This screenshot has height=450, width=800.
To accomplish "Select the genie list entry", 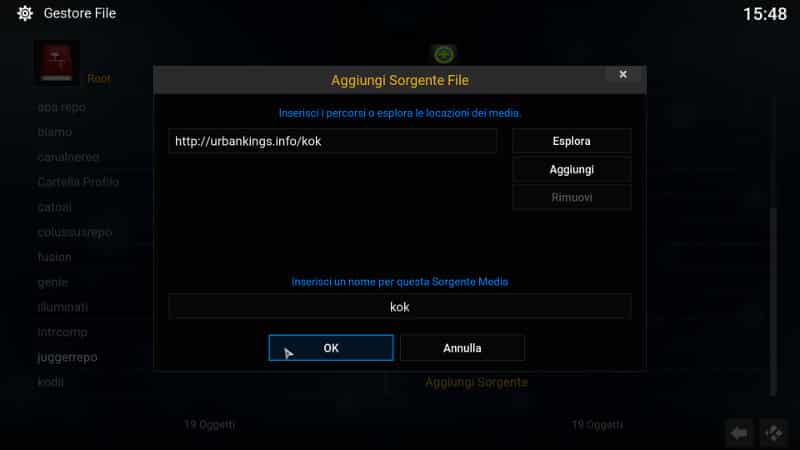I will (x=53, y=282).
